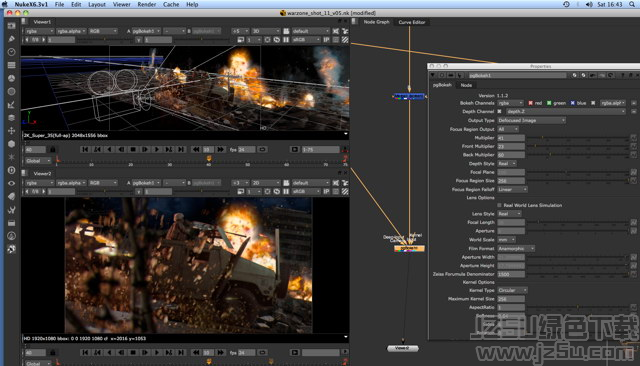Click the Viewer2 loop mode button
This screenshot has width=640, height=366.
coord(262,352)
